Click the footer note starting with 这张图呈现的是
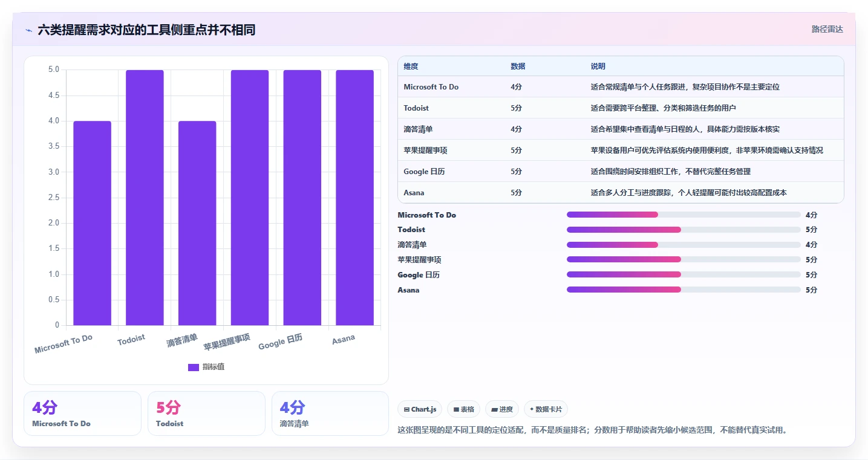 [594, 430]
